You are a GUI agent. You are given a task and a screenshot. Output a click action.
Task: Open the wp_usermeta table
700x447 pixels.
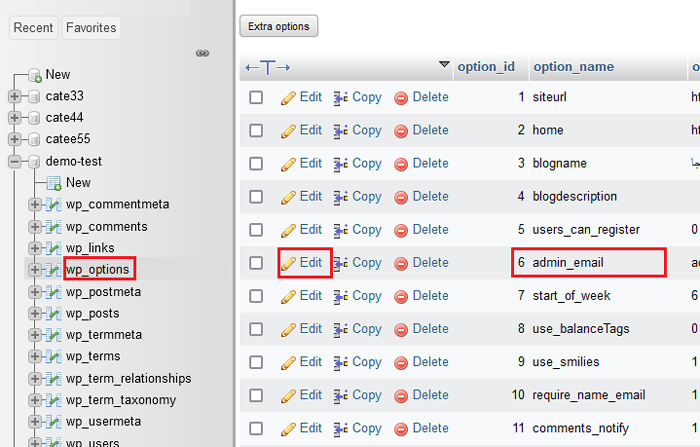coord(104,422)
